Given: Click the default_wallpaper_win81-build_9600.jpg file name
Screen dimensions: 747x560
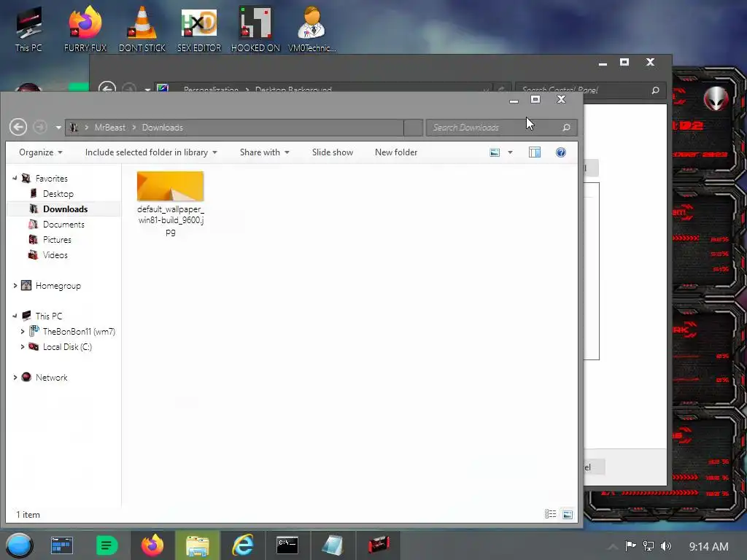Looking at the screenshot, I should (x=171, y=220).
